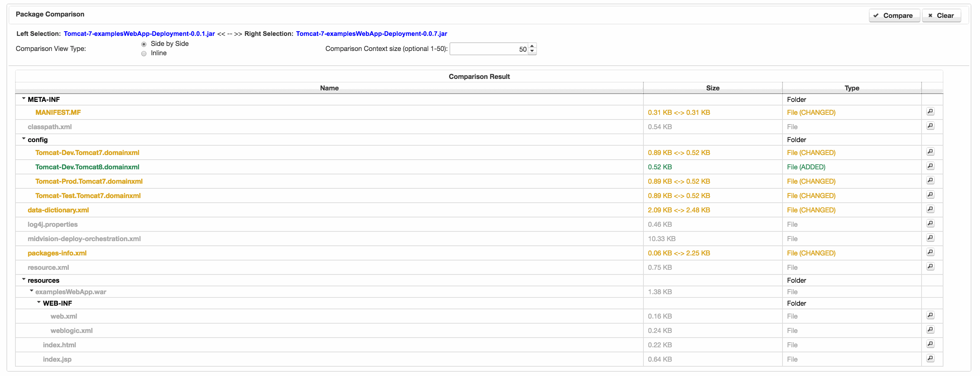980x376 pixels.
Task: Click view icon for Tomcat-Prod.Tomcat7.domainxml
Action: click(930, 180)
